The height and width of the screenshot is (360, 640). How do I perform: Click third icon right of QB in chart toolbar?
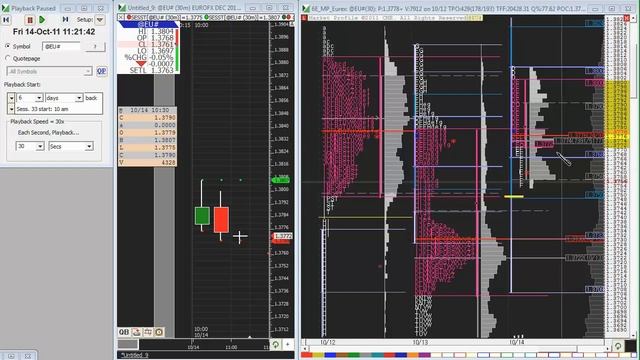(148, 332)
